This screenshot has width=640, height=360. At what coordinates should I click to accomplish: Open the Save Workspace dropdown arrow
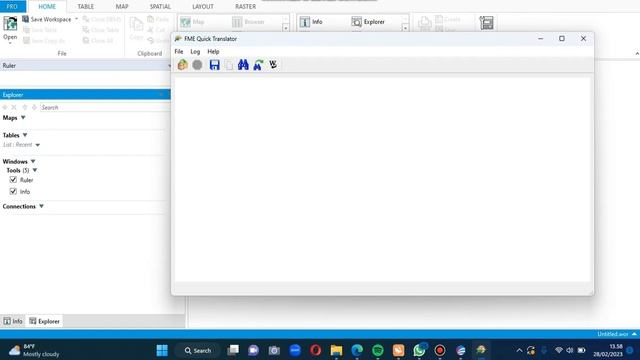pos(76,19)
